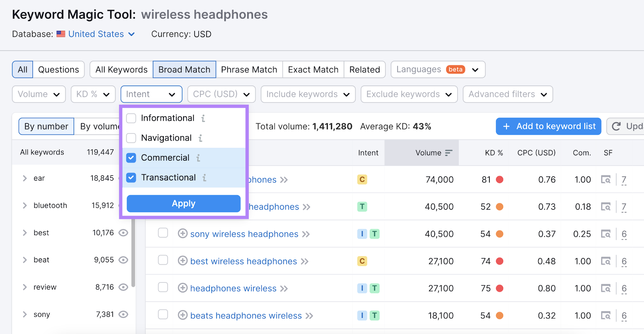The image size is (644, 334).
Task: Open the Volume filter dropdown
Action: (x=39, y=94)
